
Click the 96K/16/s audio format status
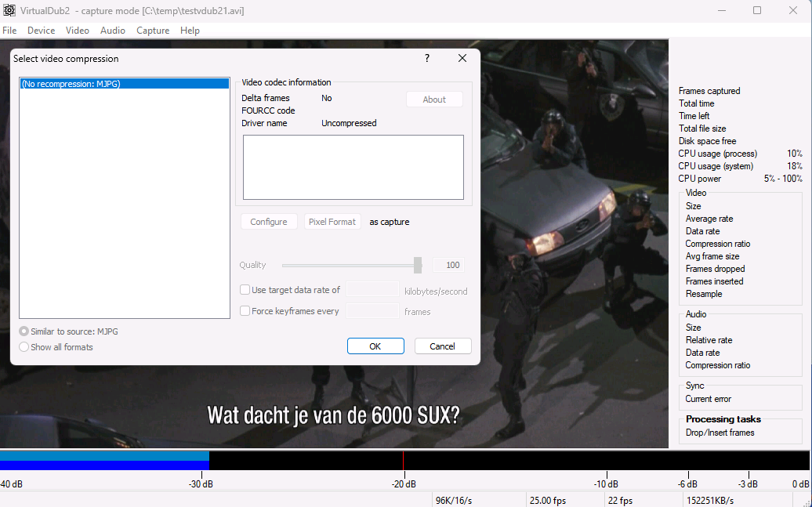454,501
